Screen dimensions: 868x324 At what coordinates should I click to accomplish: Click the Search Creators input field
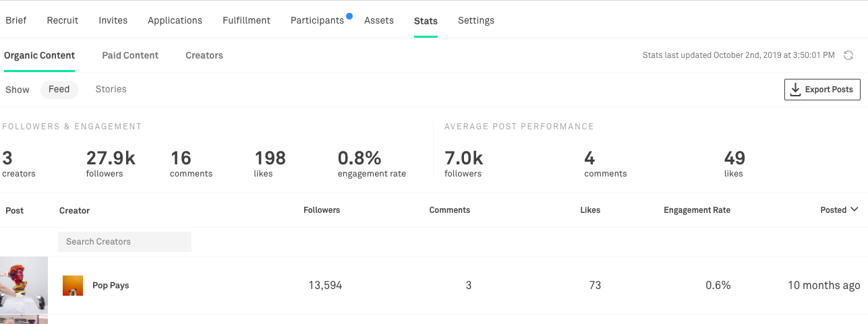(x=125, y=242)
